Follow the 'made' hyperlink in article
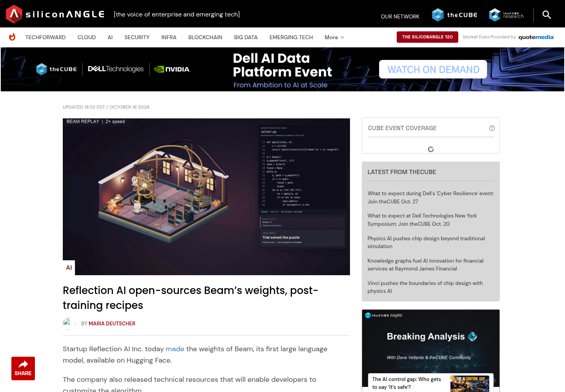 pyautogui.click(x=175, y=349)
